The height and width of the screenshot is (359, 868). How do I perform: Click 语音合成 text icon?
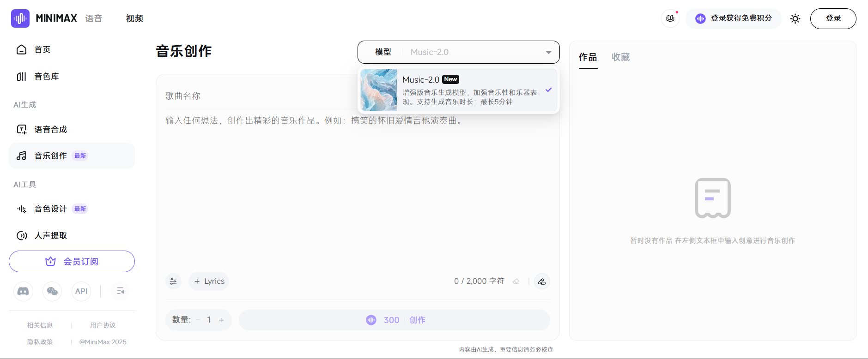pyautogui.click(x=22, y=129)
